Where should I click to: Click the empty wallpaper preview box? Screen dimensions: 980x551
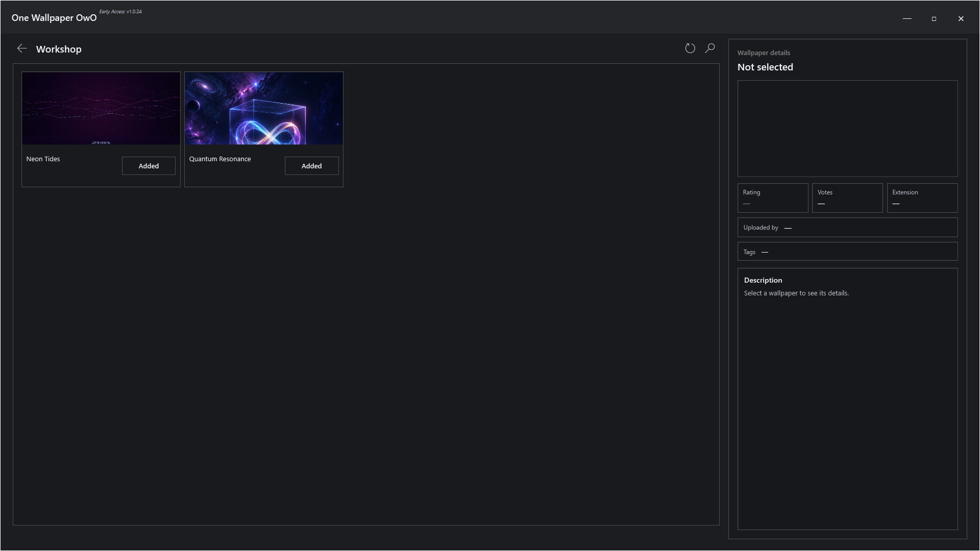pos(847,129)
